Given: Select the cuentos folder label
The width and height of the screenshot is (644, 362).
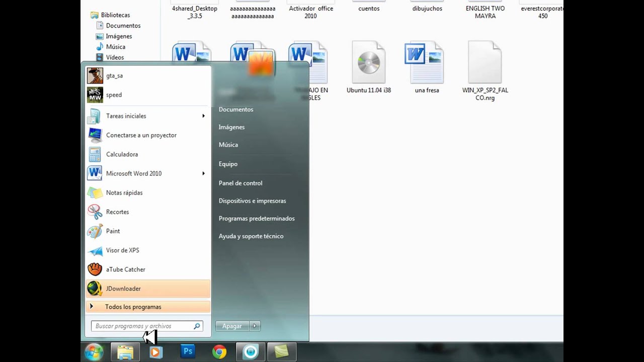Looking at the screenshot, I should [x=369, y=9].
